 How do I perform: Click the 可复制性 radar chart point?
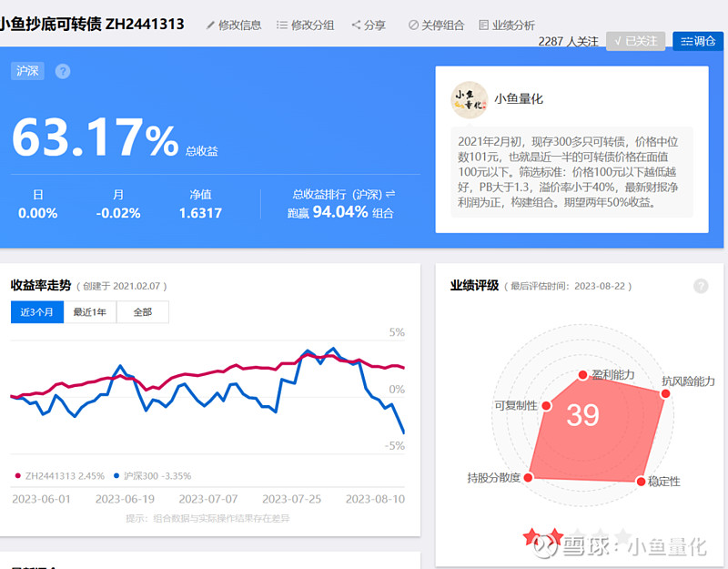tap(547, 406)
